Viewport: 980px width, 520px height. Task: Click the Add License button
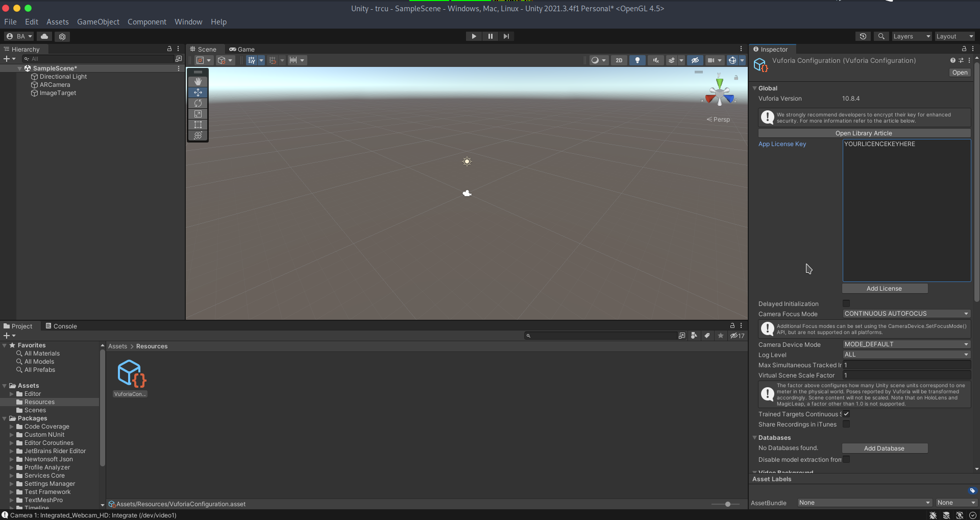885,288
